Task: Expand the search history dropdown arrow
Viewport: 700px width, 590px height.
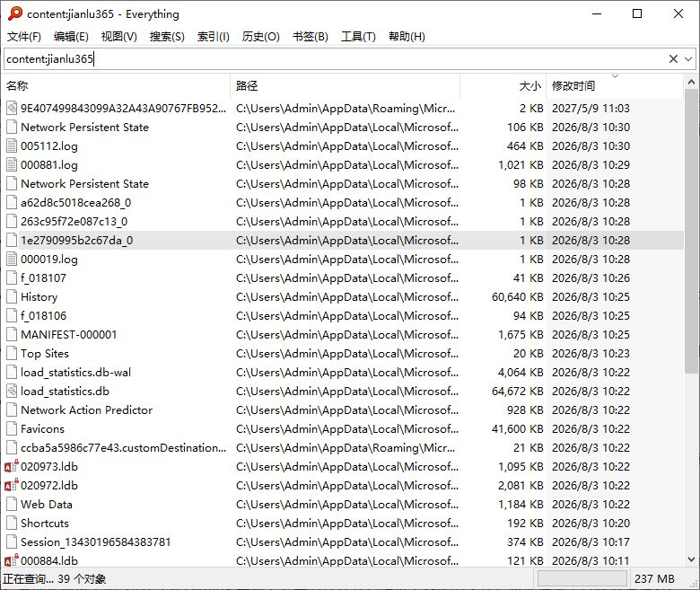Action: (x=688, y=59)
